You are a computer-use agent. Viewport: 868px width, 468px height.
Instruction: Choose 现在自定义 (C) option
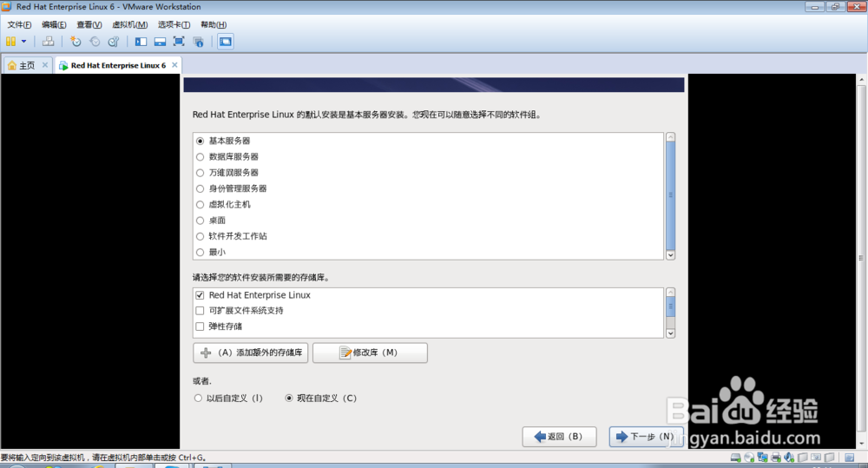(289, 399)
